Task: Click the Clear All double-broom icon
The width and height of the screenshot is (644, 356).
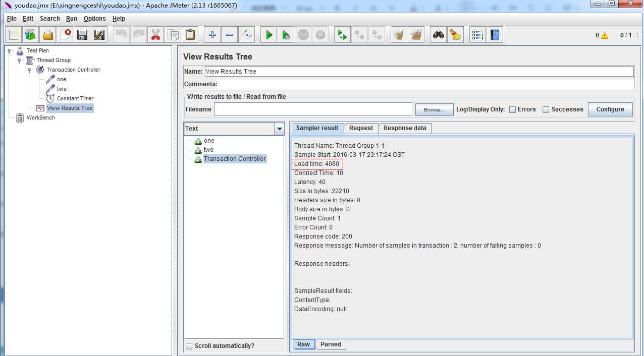Action: click(416, 35)
